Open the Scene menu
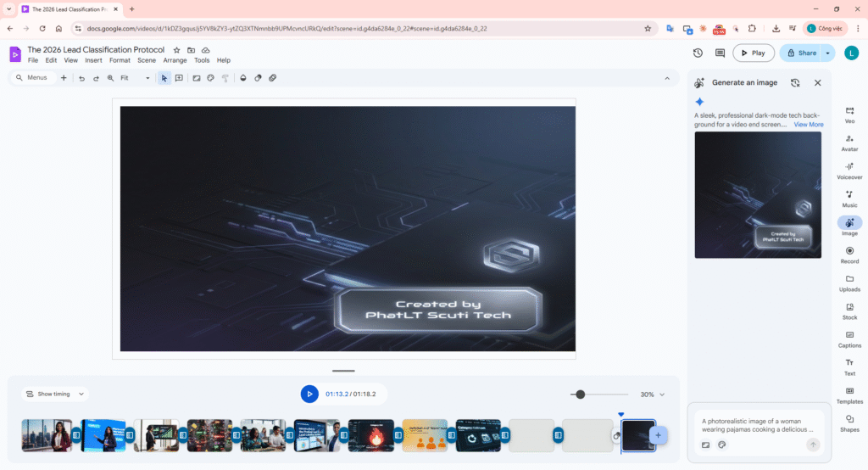Screen dimensions: 868x470 click(x=147, y=61)
